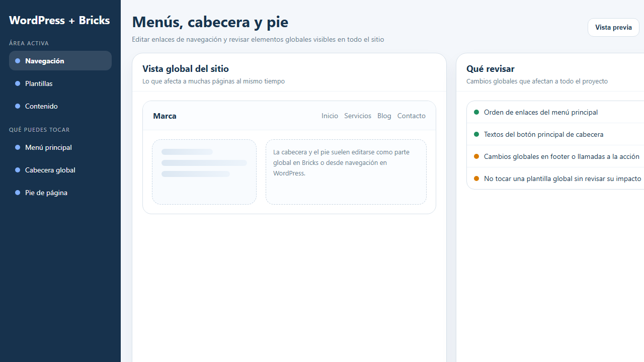Open the Blog nav link
The width and height of the screenshot is (644, 362).
[384, 116]
